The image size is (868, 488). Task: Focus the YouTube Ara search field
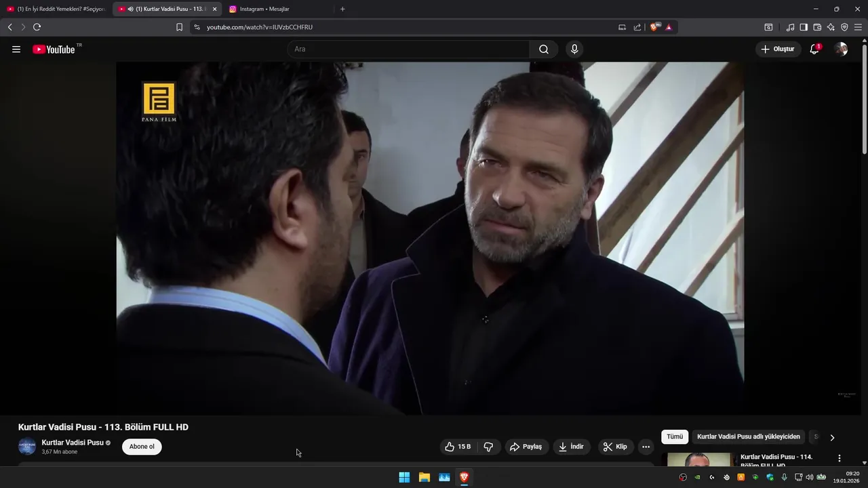[408, 49]
